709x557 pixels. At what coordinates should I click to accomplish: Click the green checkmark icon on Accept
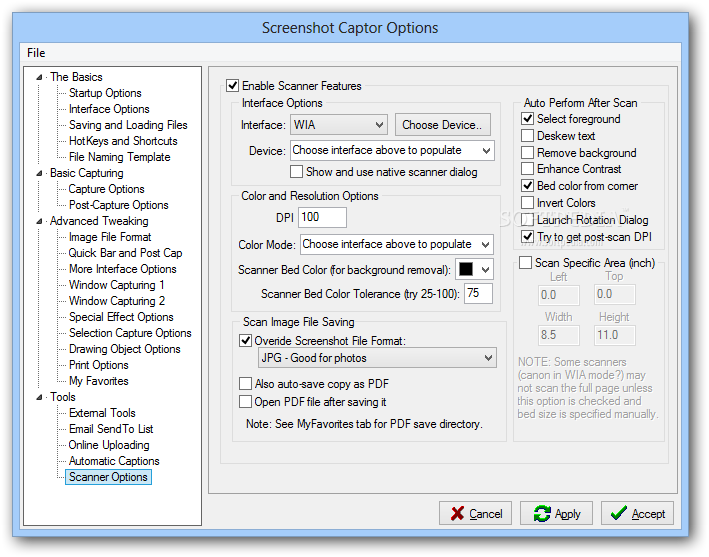tap(618, 513)
